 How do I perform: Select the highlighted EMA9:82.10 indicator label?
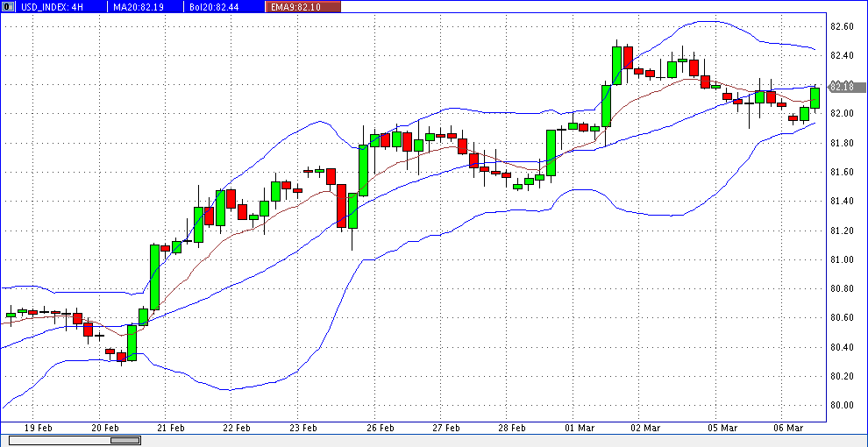(302, 7)
